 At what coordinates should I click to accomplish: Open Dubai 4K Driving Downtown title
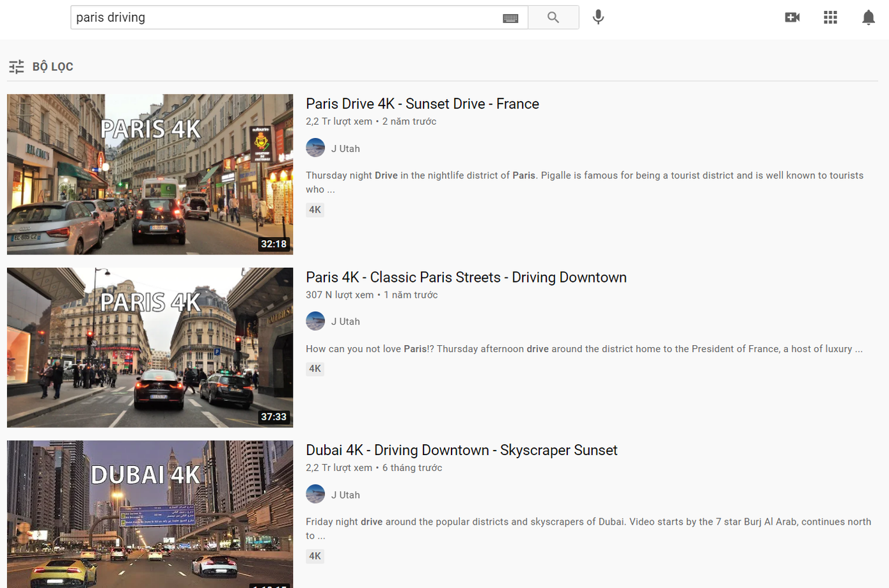click(x=461, y=450)
